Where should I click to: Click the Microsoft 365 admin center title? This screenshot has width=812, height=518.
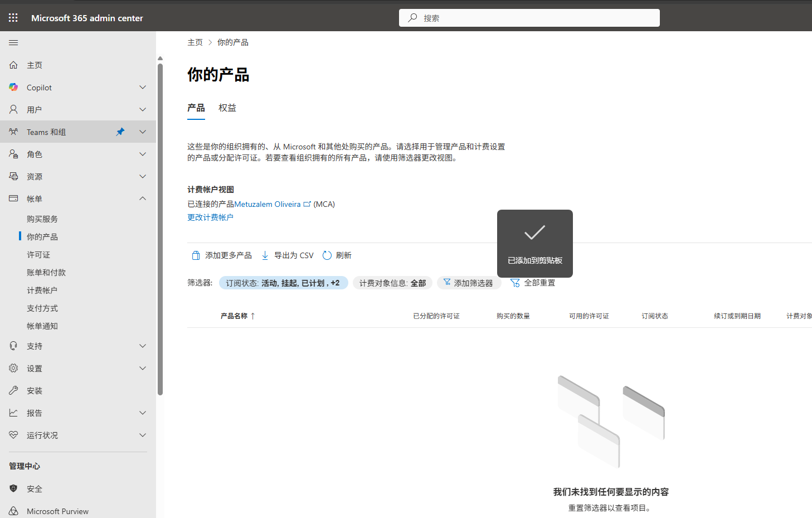click(x=87, y=18)
